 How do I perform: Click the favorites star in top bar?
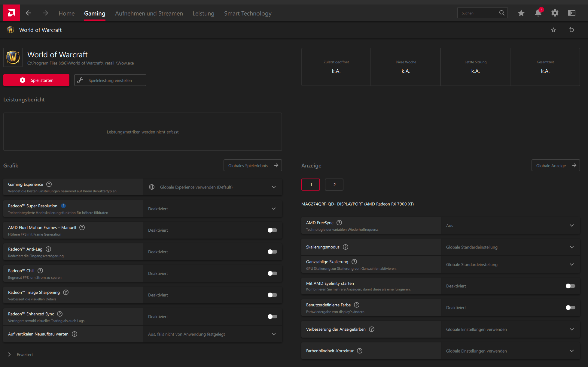click(x=521, y=13)
